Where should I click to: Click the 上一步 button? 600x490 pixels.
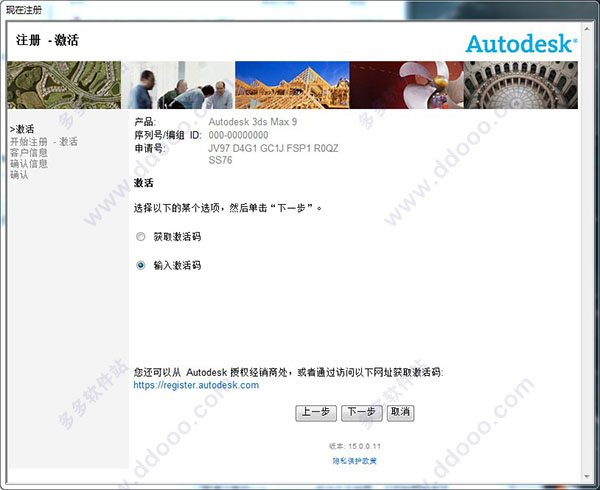click(x=316, y=413)
